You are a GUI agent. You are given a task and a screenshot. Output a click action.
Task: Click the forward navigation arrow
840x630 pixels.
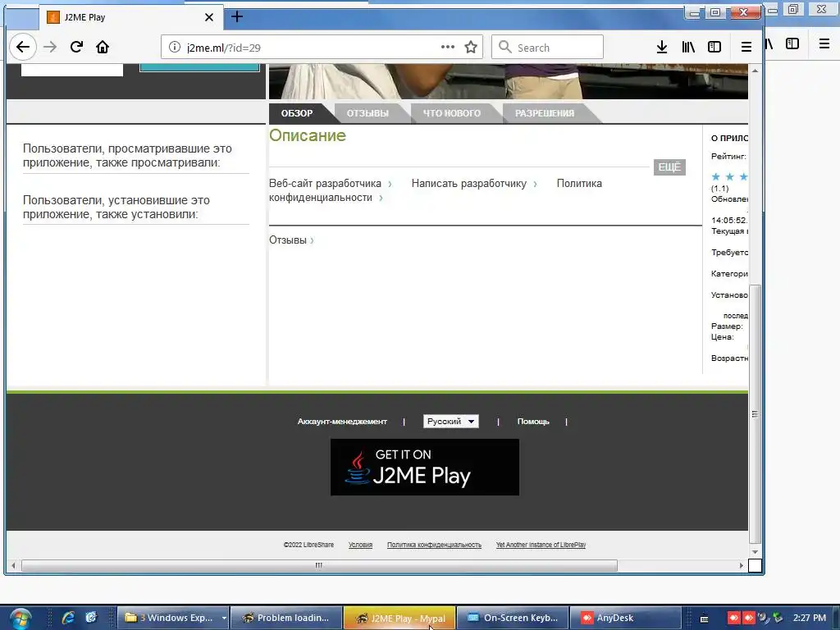pos(50,47)
